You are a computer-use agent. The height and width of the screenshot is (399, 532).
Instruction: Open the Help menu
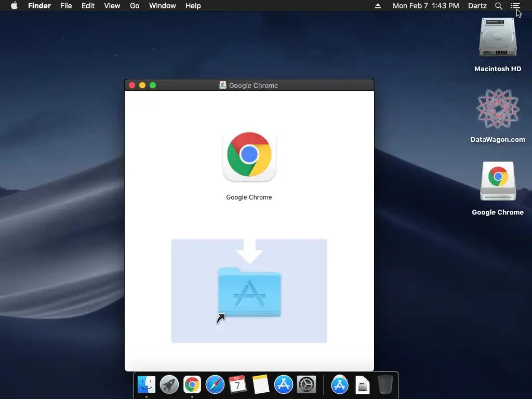[193, 6]
